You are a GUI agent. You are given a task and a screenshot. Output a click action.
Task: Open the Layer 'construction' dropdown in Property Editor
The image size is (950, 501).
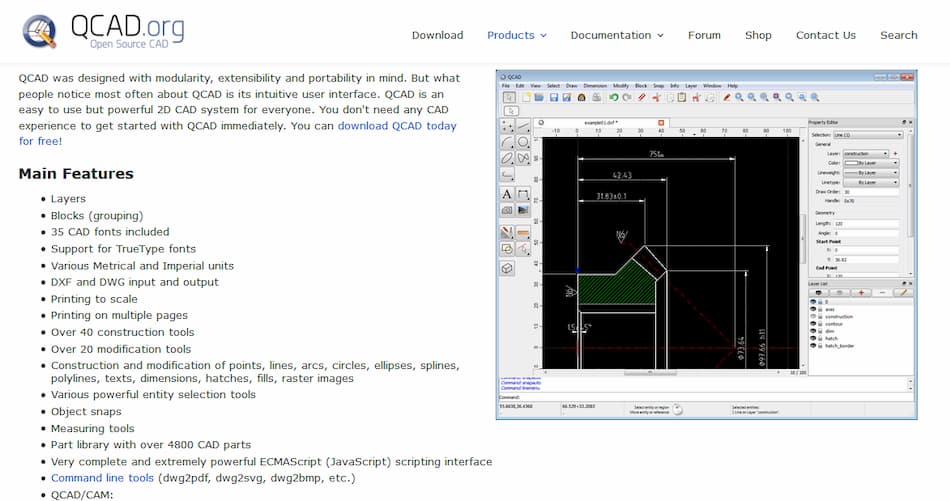tap(866, 154)
